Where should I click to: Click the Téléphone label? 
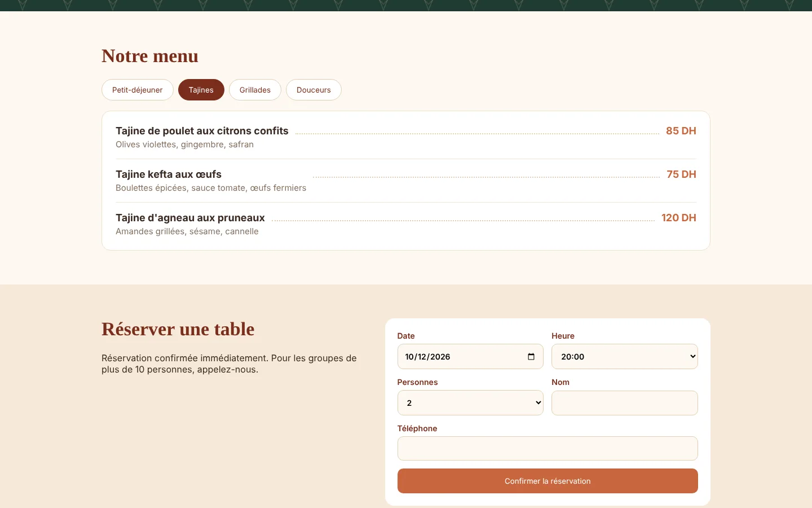coord(417,428)
